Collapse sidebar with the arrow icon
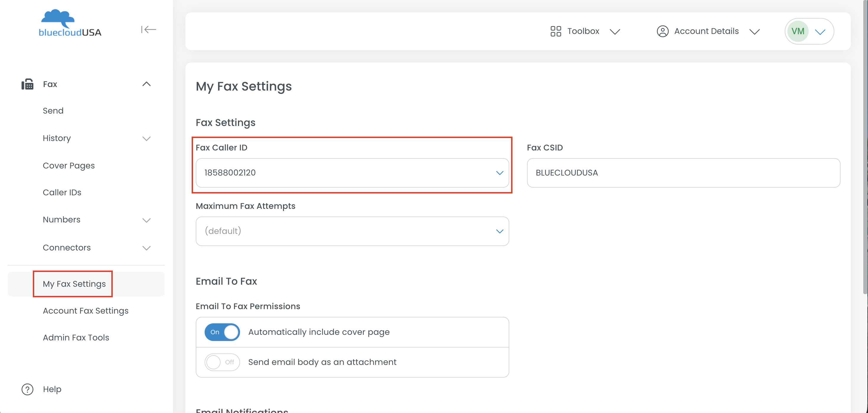868x413 pixels. 148,29
